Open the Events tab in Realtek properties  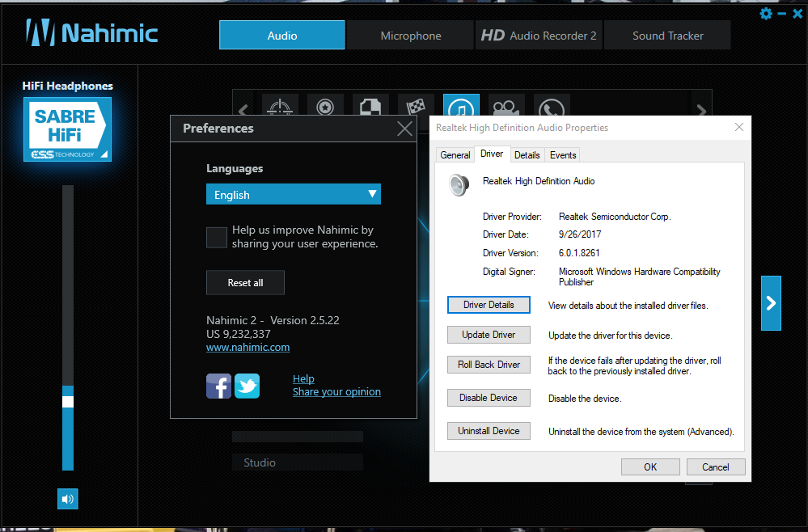click(x=563, y=155)
